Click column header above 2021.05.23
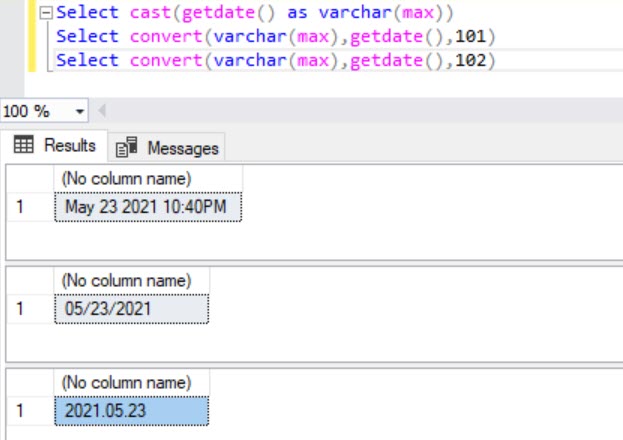Viewport: 623px width, 440px height. click(132, 383)
